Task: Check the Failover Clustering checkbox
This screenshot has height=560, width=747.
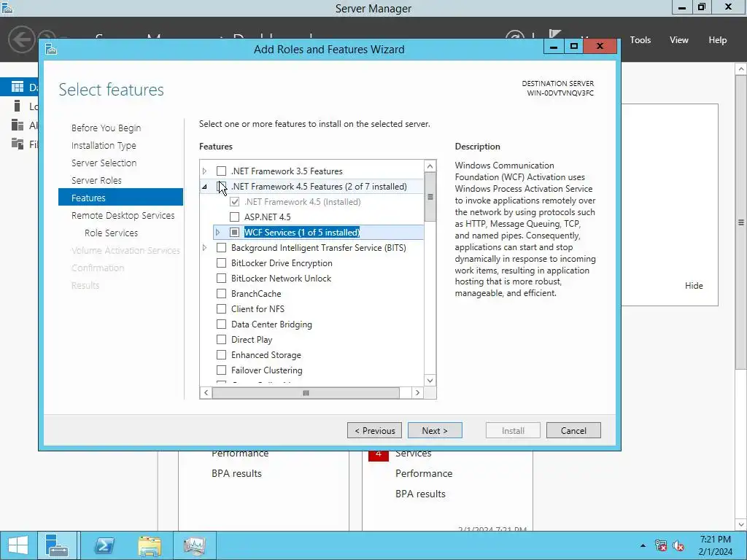Action: pos(221,370)
